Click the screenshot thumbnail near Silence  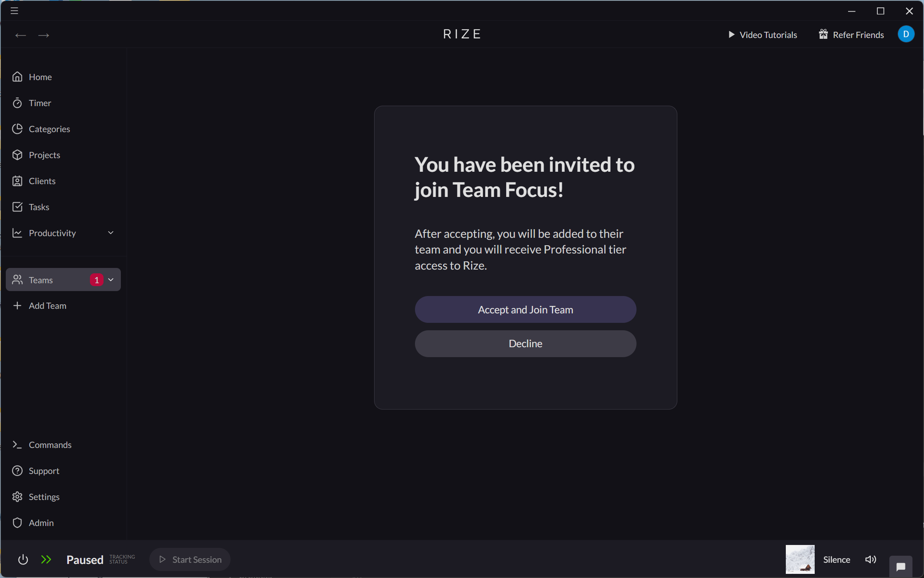[x=799, y=559]
